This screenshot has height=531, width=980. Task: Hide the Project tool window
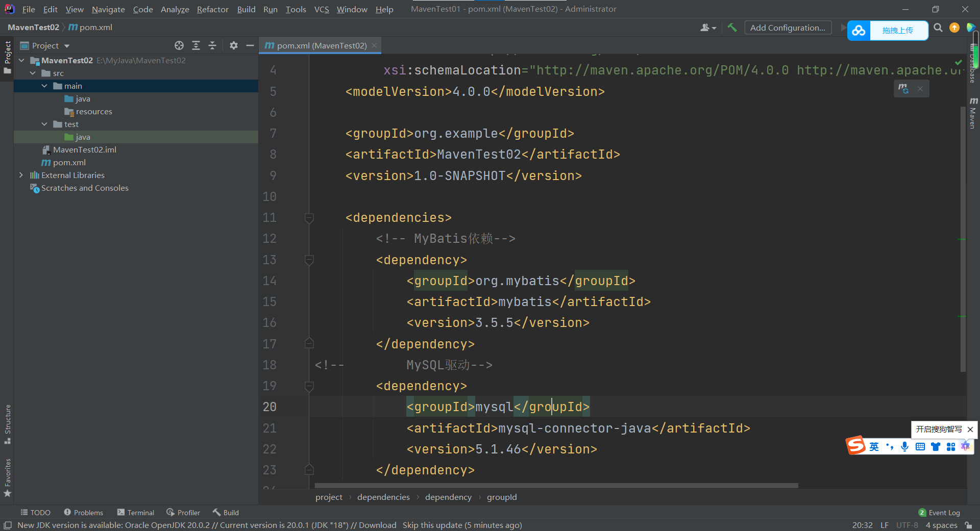[x=250, y=45]
